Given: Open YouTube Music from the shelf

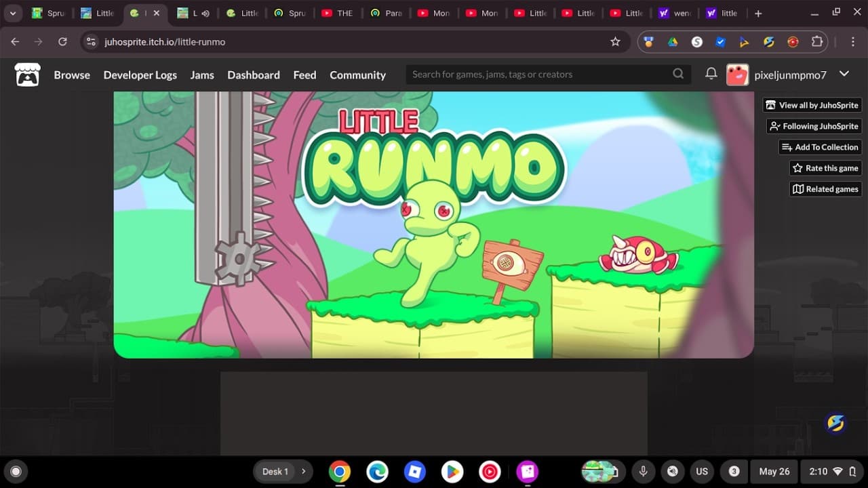Looking at the screenshot, I should coord(490,472).
